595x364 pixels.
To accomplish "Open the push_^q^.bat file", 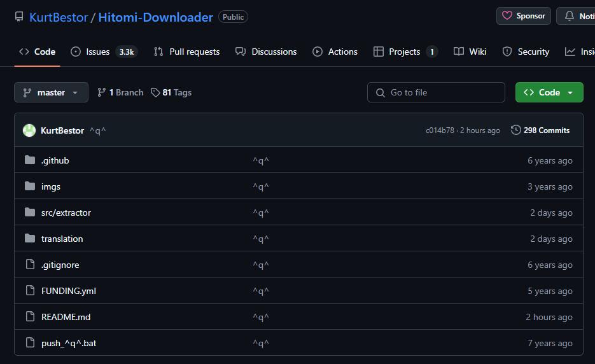I will [x=69, y=343].
